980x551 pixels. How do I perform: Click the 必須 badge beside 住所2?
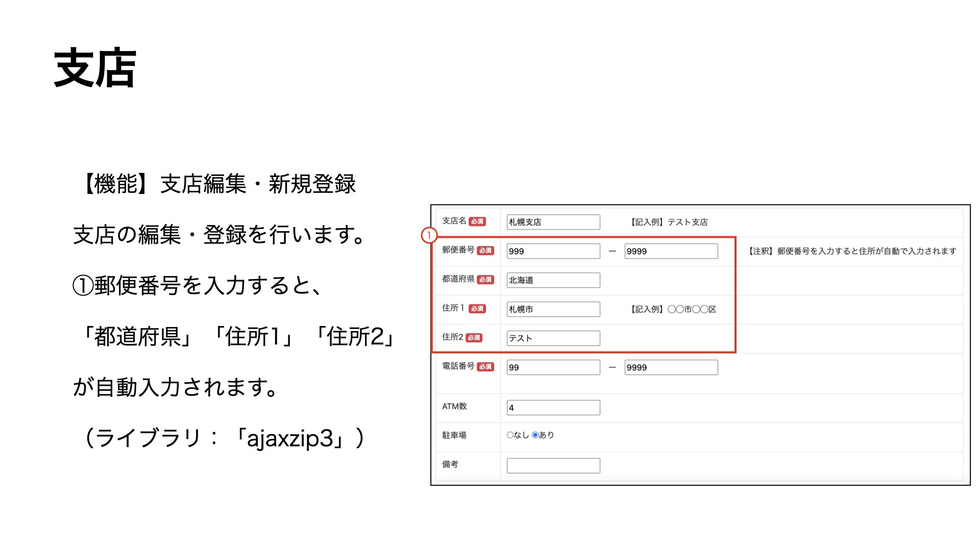(x=474, y=337)
